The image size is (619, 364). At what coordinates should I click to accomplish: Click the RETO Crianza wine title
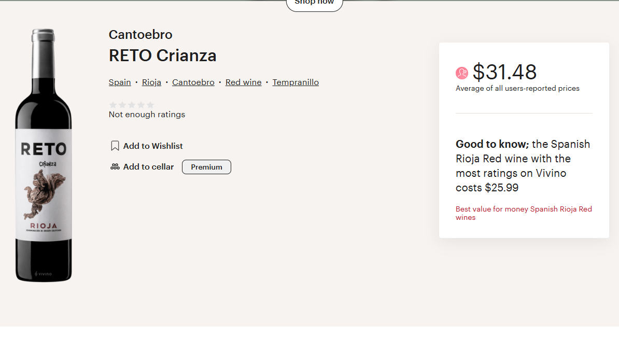(163, 55)
